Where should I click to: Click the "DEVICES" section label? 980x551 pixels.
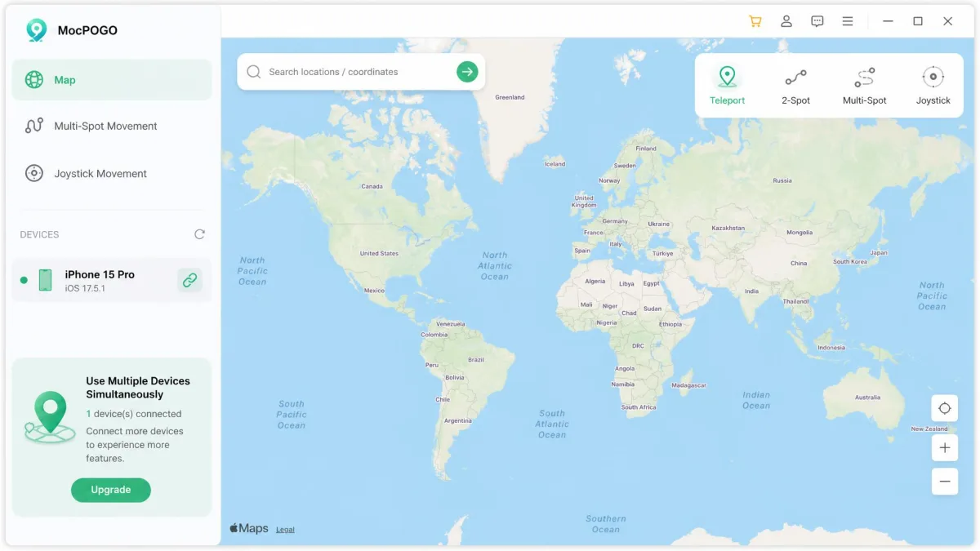coord(39,234)
